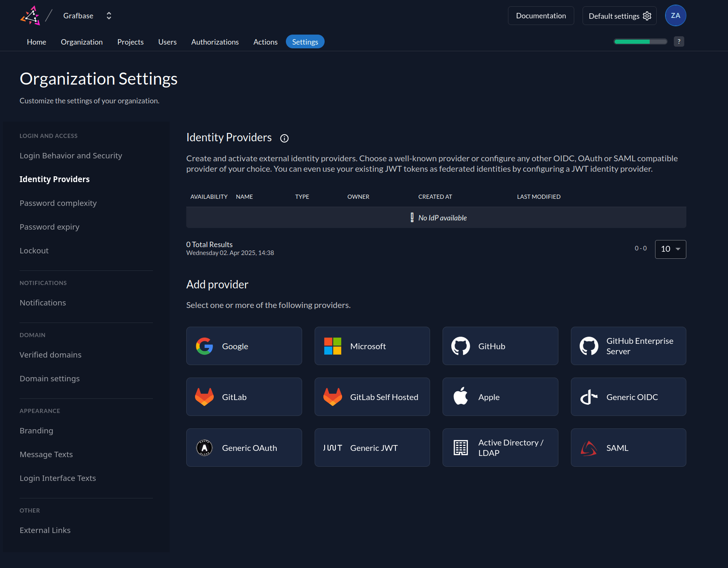Open the organization switcher chevron
Image resolution: width=728 pixels, height=568 pixels.
click(108, 15)
